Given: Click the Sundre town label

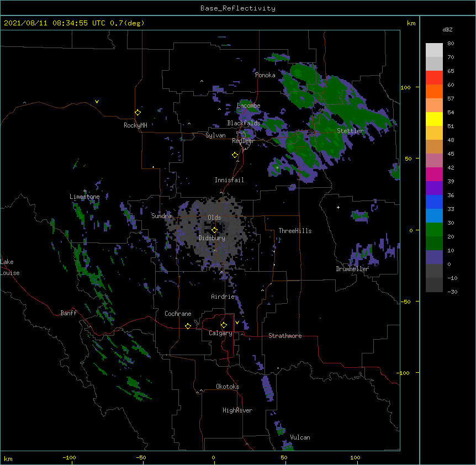Looking at the screenshot, I should tap(161, 216).
